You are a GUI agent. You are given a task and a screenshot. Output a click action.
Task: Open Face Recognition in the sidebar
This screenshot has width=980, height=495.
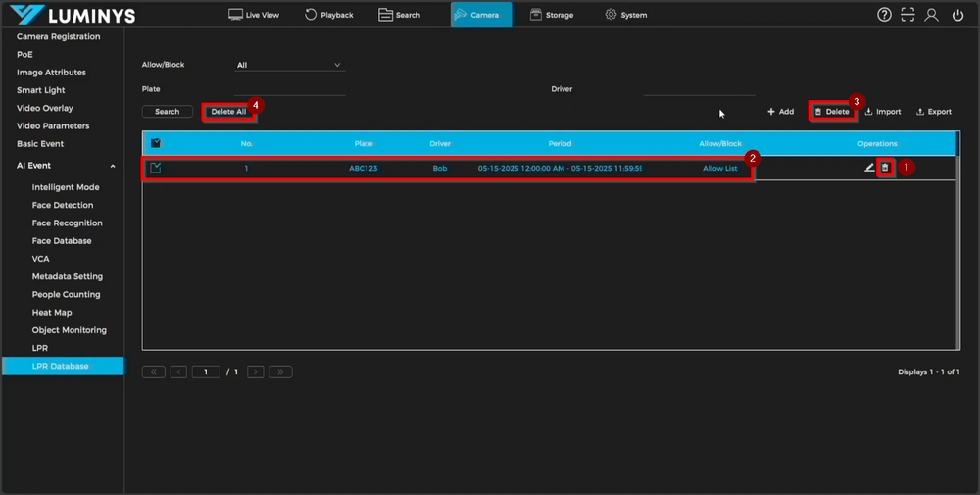67,223
